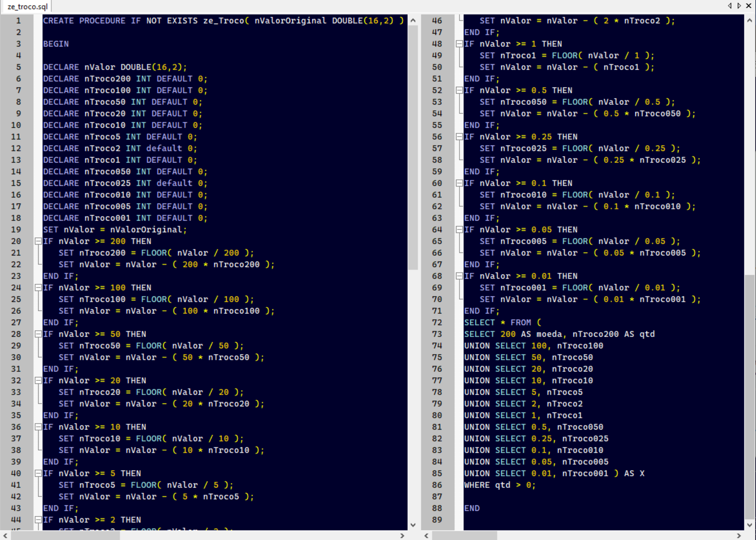The width and height of the screenshot is (756, 540).
Task: Click 'SELECT * FROM (' on line 72
Action: [x=502, y=322]
